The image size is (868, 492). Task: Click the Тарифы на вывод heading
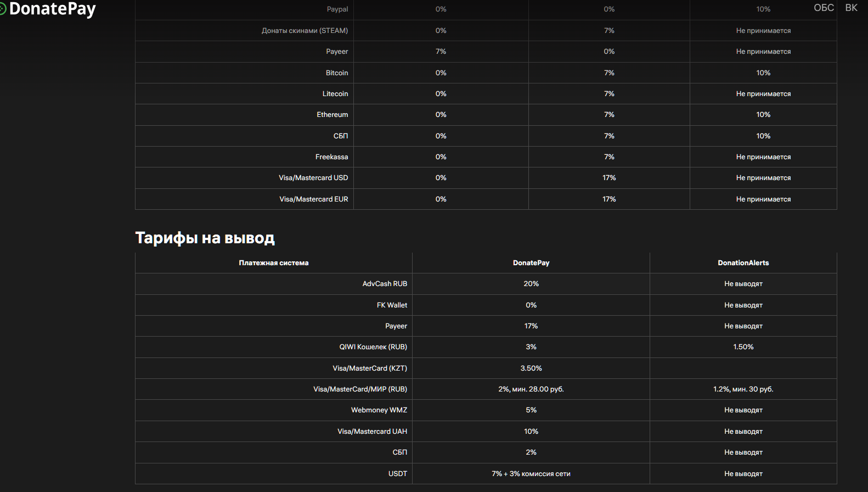(205, 238)
